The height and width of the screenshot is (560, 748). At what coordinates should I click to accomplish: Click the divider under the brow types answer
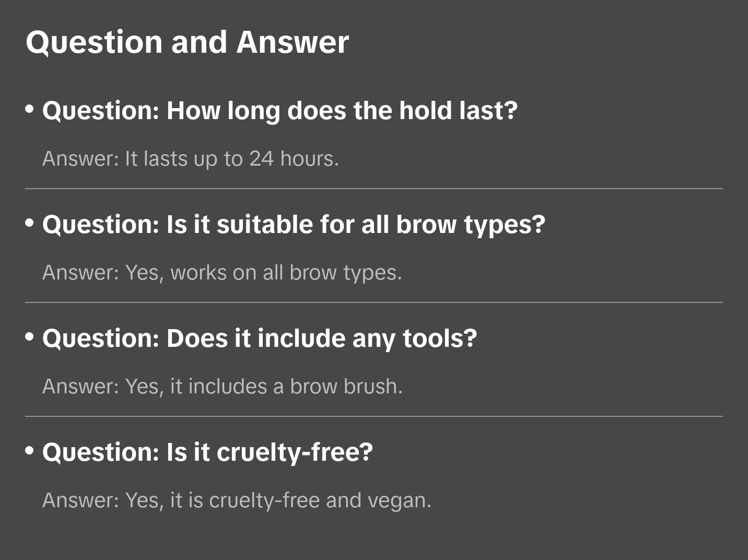tap(374, 302)
